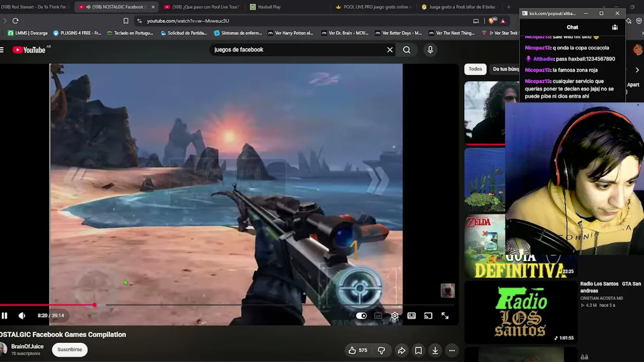Switch to the 'Juega gratis a Pool' tab
644x362 pixels.
tap(459, 7)
